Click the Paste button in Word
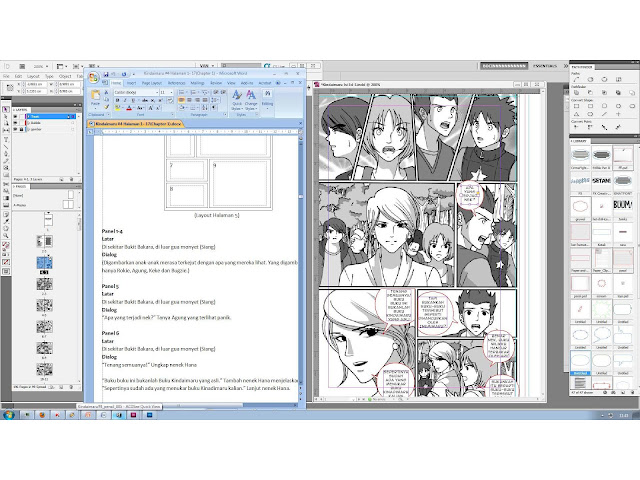Screen dimensions: 640x480 (x=96, y=98)
